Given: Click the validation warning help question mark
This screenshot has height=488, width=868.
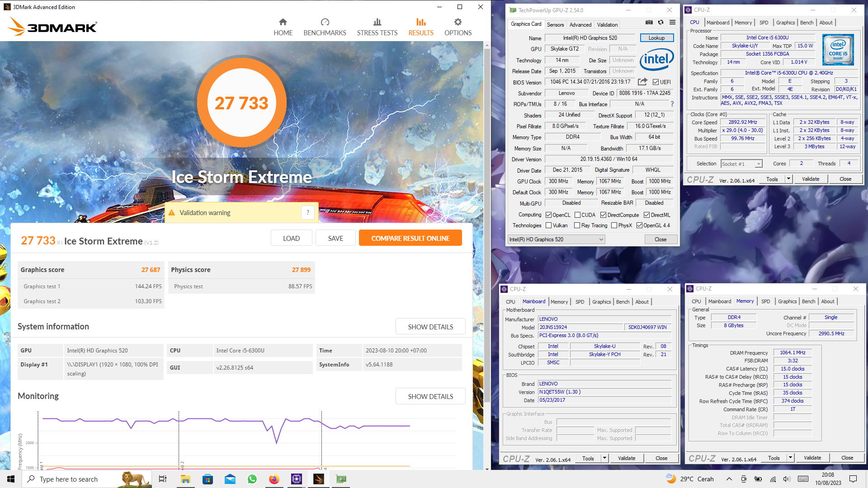Looking at the screenshot, I should pyautogui.click(x=308, y=212).
